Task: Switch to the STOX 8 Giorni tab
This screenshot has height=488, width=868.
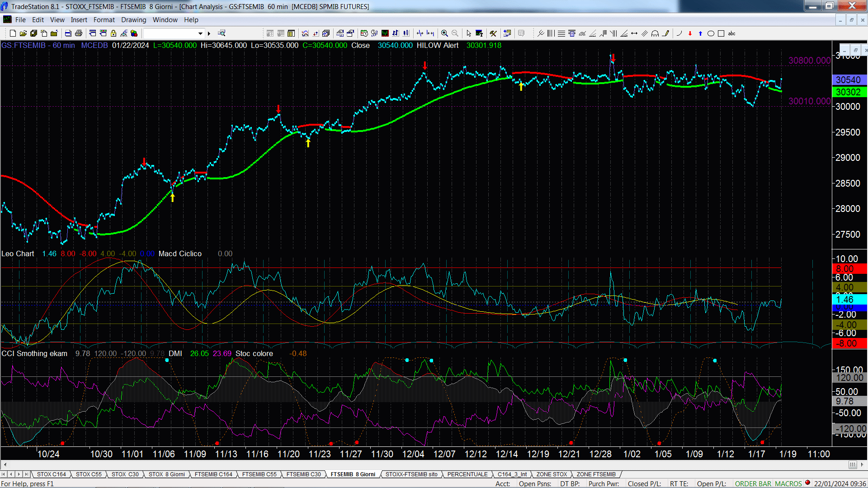Action: pyautogui.click(x=167, y=474)
